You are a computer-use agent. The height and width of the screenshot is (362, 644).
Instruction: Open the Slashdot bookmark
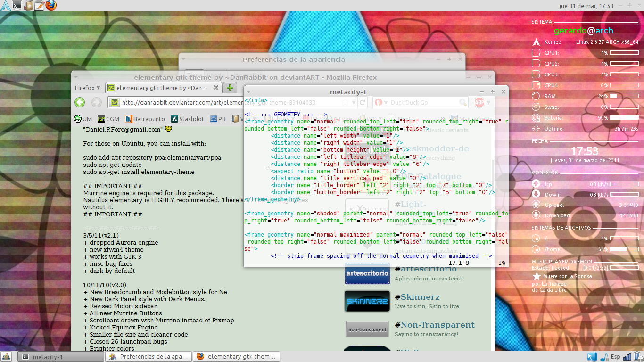[187, 119]
